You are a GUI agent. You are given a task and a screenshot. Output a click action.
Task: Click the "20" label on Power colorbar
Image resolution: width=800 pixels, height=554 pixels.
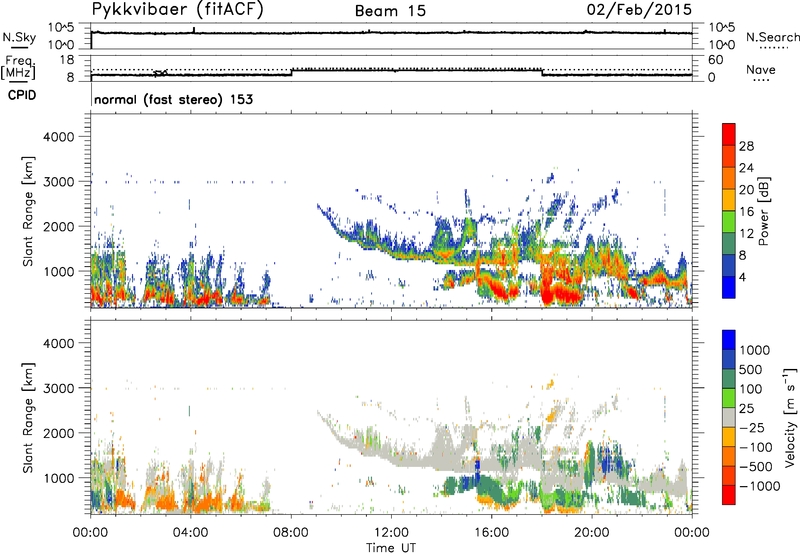746,190
